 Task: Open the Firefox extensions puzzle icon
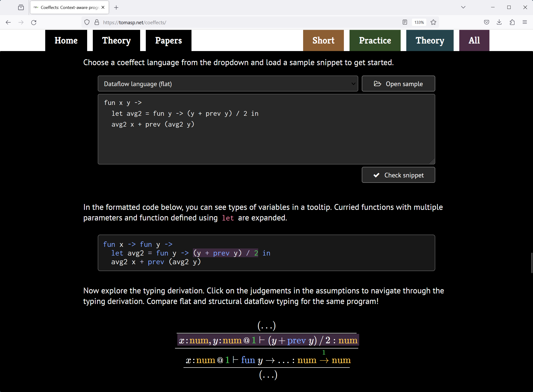tap(512, 22)
